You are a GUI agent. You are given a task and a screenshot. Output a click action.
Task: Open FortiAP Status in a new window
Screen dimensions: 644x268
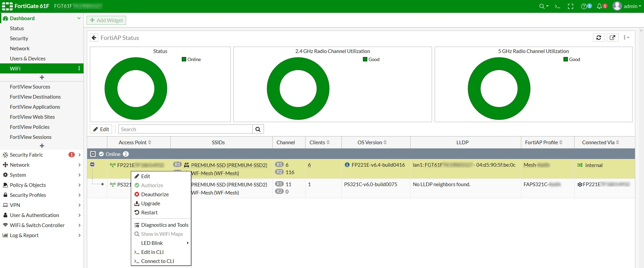click(612, 38)
